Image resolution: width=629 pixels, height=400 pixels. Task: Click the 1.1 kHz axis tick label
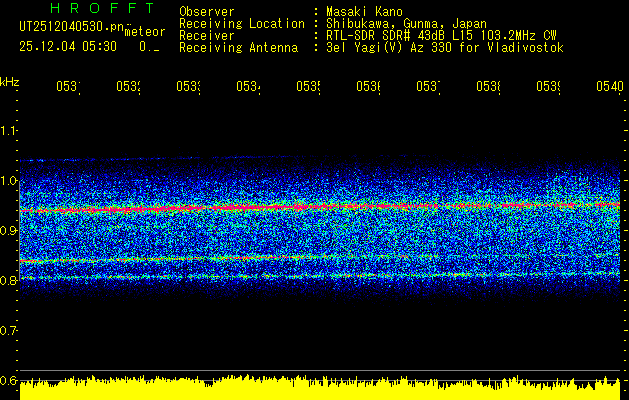click(x=8, y=130)
